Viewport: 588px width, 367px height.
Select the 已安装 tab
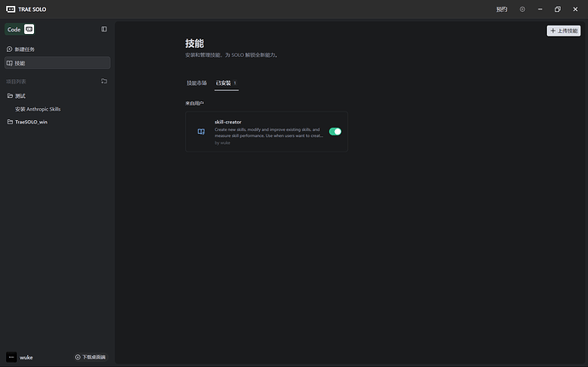(x=225, y=83)
